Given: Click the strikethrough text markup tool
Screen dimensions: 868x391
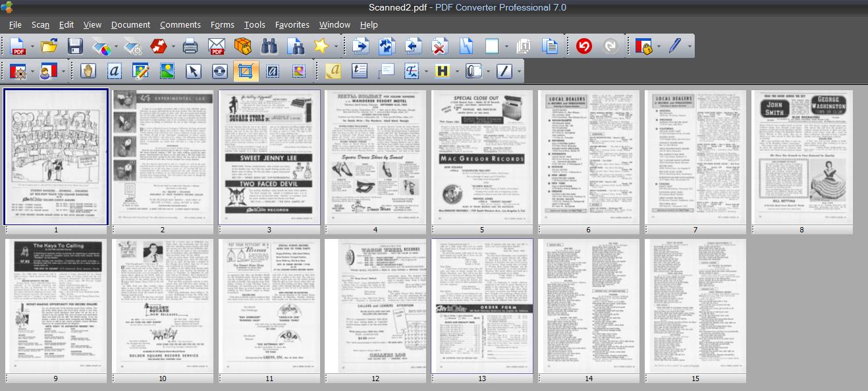Looking at the screenshot, I should coord(412,70).
